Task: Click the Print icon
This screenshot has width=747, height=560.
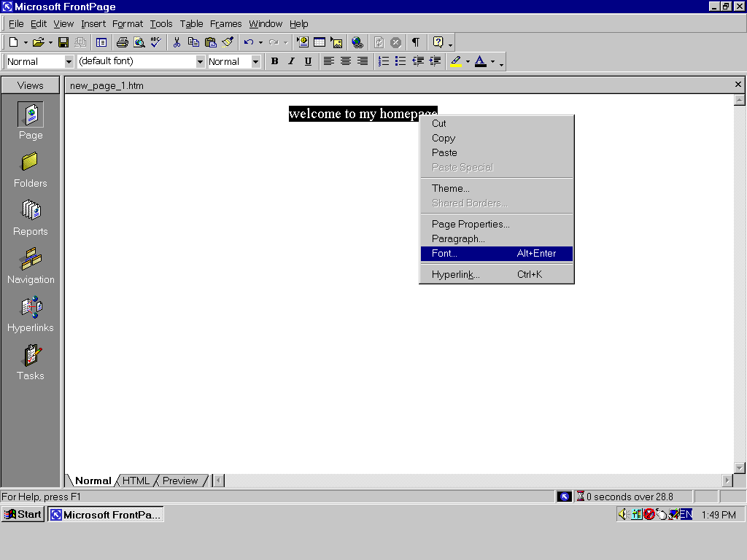Action: click(x=122, y=42)
